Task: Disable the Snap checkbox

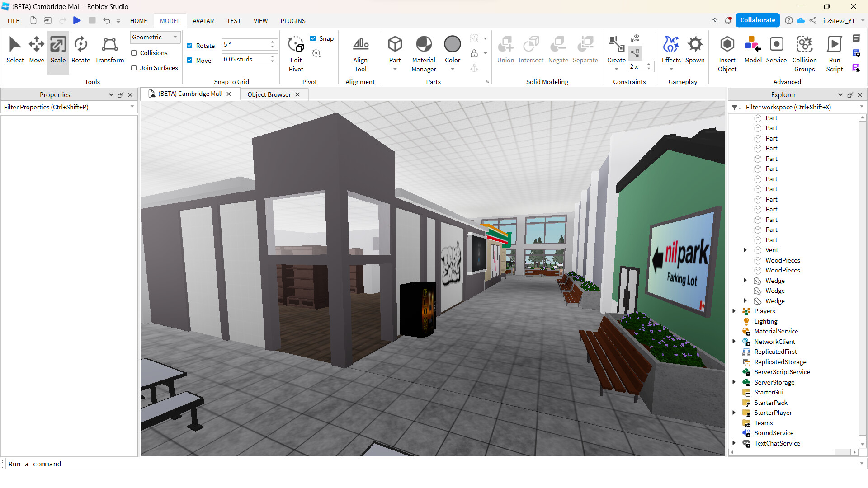Action: click(314, 38)
